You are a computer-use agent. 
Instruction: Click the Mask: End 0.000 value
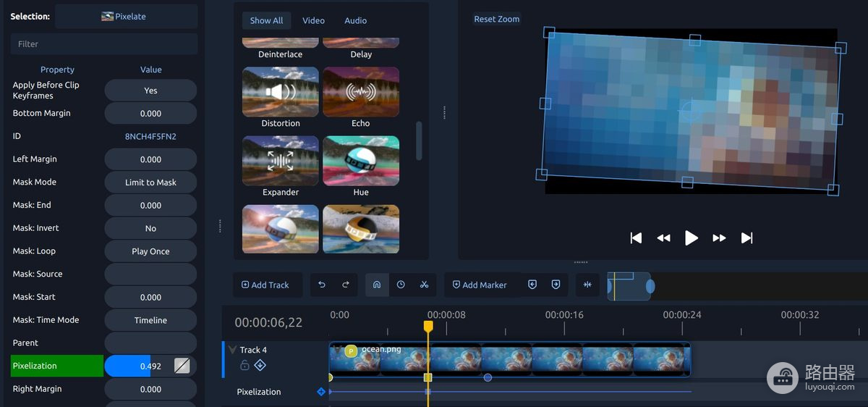[x=150, y=205]
